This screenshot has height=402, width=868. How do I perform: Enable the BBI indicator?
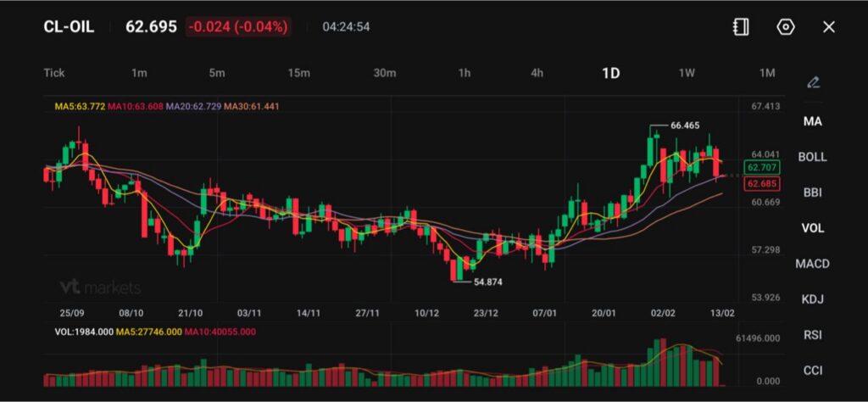(x=812, y=193)
